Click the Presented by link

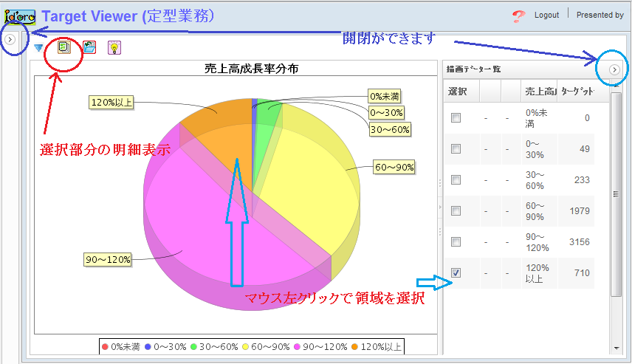pos(600,15)
